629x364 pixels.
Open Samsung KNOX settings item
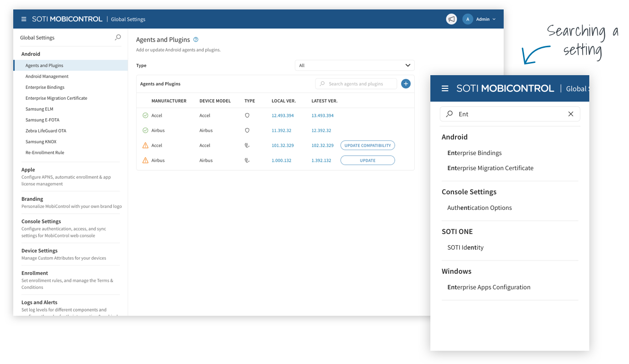[x=41, y=141]
